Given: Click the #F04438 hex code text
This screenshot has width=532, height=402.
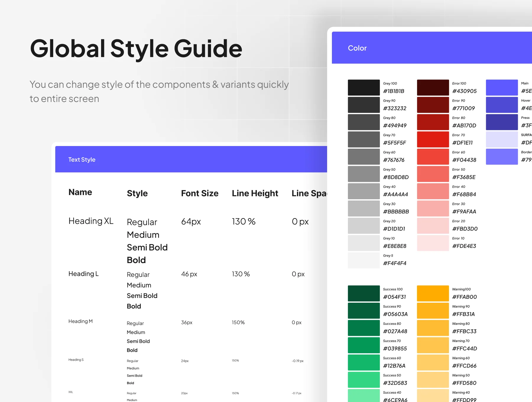Looking at the screenshot, I should pos(464,160).
